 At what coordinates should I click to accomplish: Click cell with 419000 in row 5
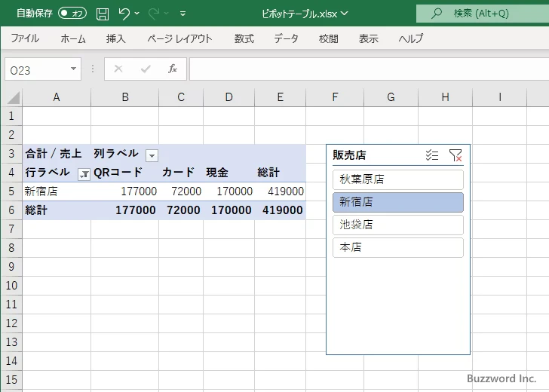[x=280, y=191]
